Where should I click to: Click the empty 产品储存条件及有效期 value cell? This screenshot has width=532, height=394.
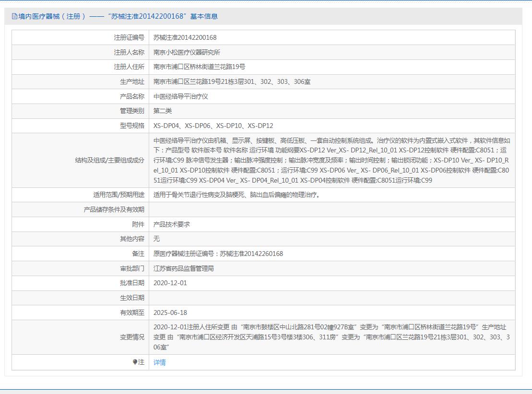pyautogui.click(x=331, y=209)
